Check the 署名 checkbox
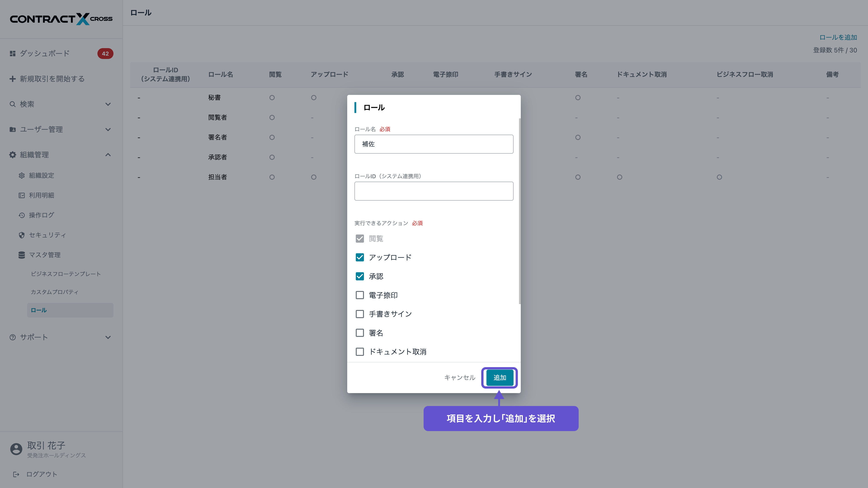This screenshot has height=488, width=868. 360,333
